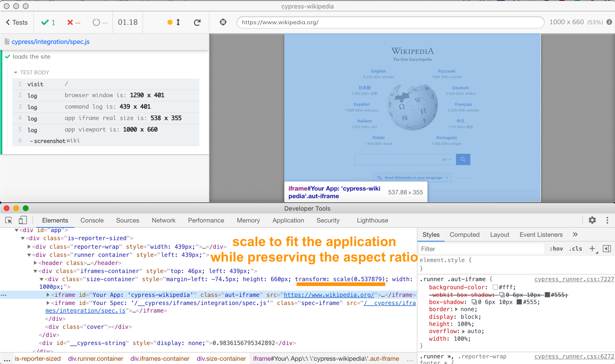Open DevTools three-dot customize menu
Image resolution: width=615 pixels, height=364 pixels.
[x=607, y=220]
